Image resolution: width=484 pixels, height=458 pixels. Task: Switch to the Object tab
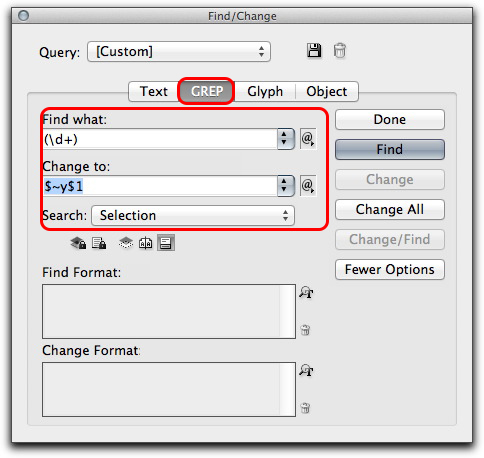tap(327, 91)
